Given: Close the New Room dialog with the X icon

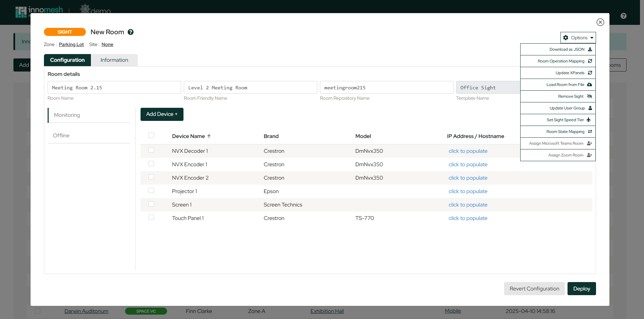Looking at the screenshot, I should [600, 22].
